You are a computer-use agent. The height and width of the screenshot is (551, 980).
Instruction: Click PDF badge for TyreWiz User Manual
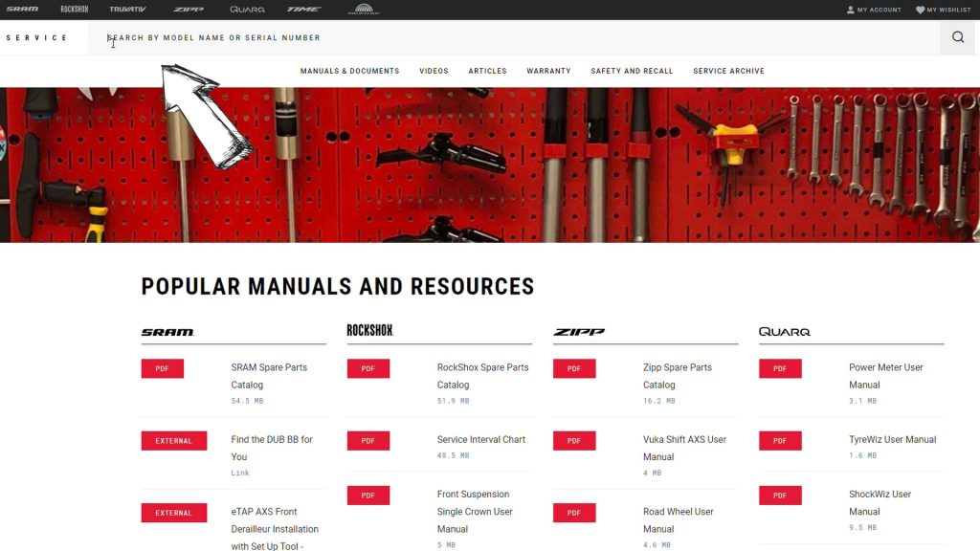coord(780,441)
